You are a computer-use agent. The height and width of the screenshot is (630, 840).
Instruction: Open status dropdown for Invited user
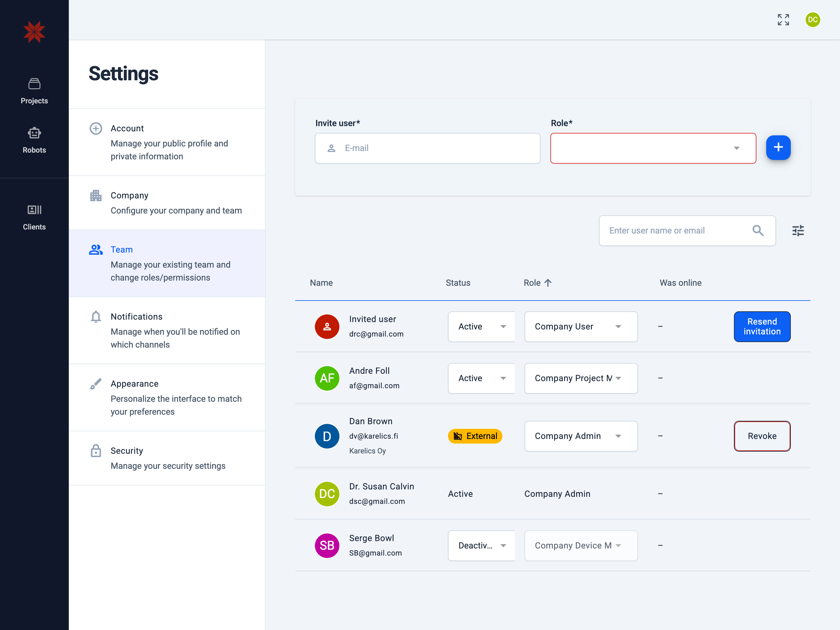[x=481, y=327]
